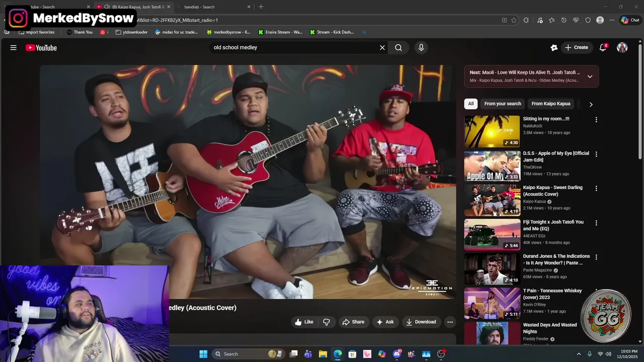Screen dimensions: 644x362
Task: Open Edge Settings and more ellipsis
Action: coord(612,20)
